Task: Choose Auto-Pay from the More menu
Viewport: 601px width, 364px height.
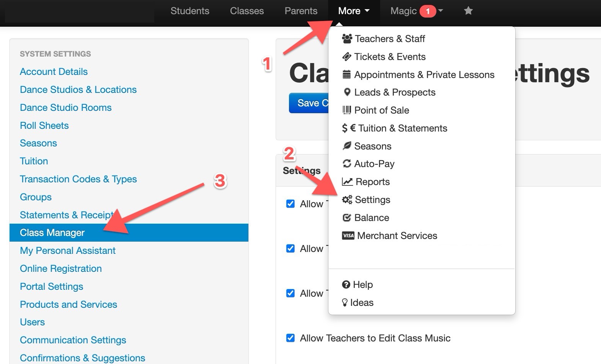Action: coord(374,164)
